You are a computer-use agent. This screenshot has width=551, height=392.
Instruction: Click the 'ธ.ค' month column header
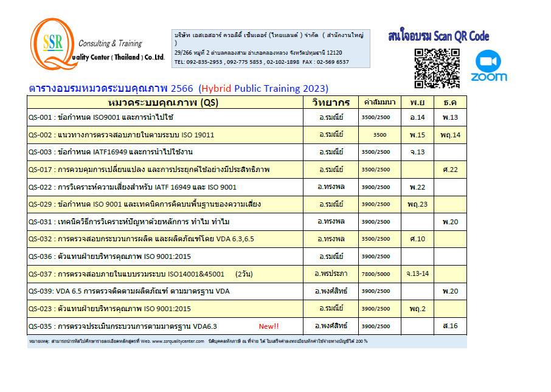(450, 103)
